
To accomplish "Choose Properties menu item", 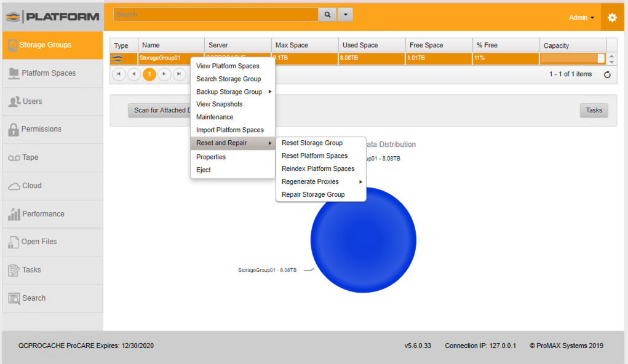I will (233, 157).
